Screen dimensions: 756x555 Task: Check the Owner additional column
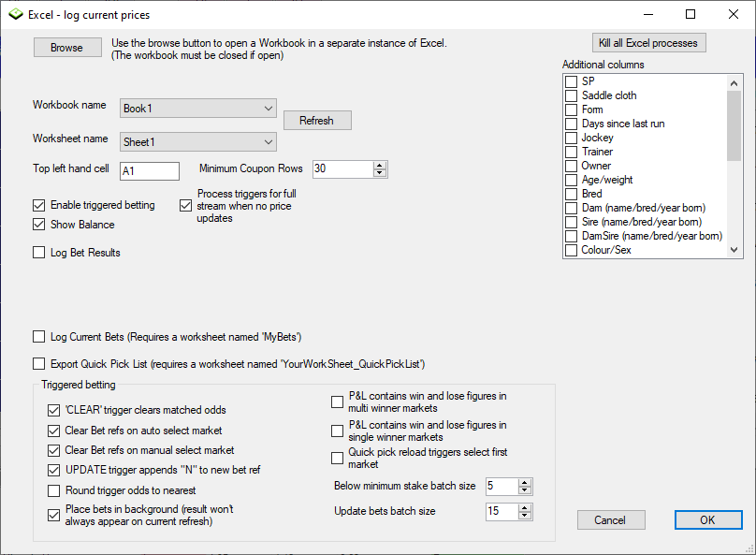[572, 166]
